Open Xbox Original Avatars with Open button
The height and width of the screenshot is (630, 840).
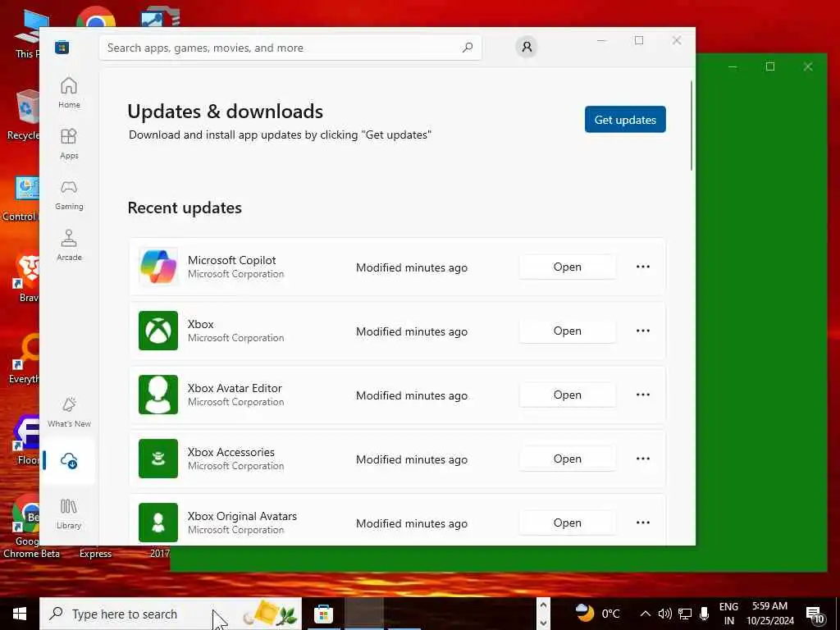coord(568,523)
